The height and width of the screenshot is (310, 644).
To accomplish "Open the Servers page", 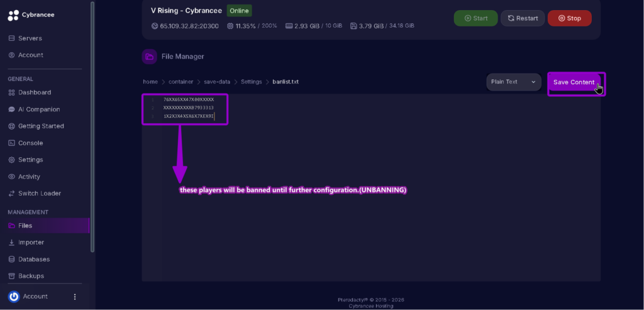I will coord(30,38).
